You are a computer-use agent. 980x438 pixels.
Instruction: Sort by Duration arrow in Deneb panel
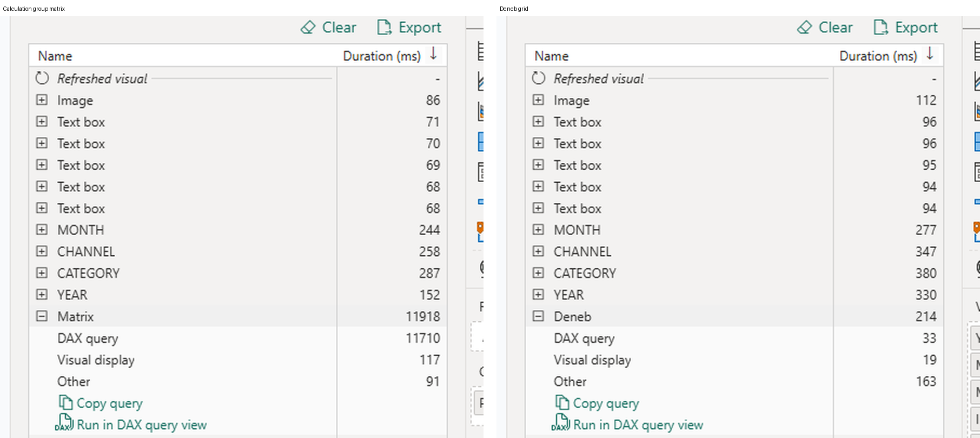930,54
